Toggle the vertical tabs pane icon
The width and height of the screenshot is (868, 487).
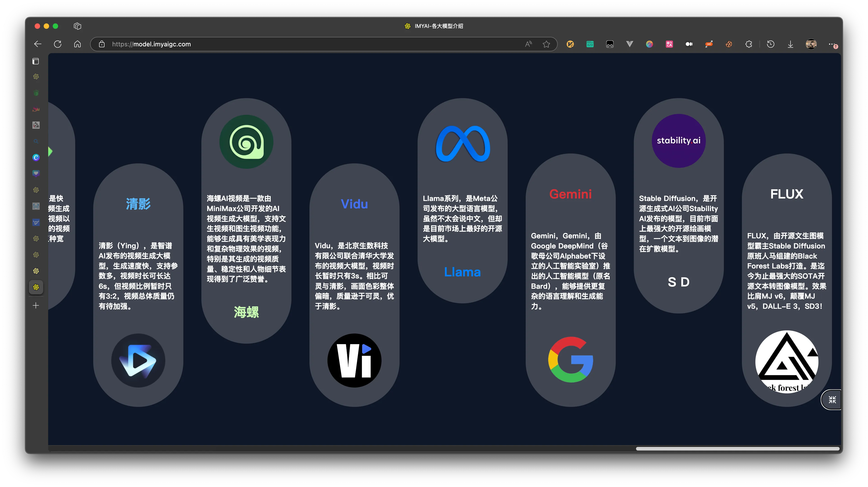point(36,61)
